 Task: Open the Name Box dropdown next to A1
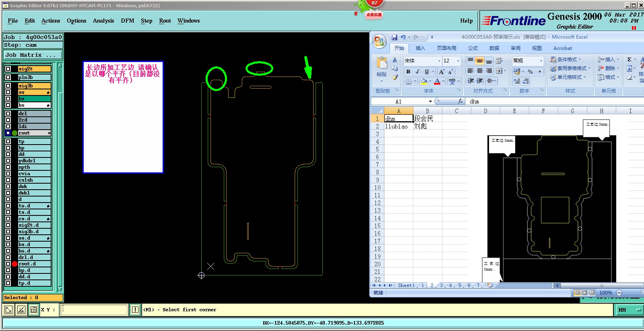pyautogui.click(x=430, y=101)
